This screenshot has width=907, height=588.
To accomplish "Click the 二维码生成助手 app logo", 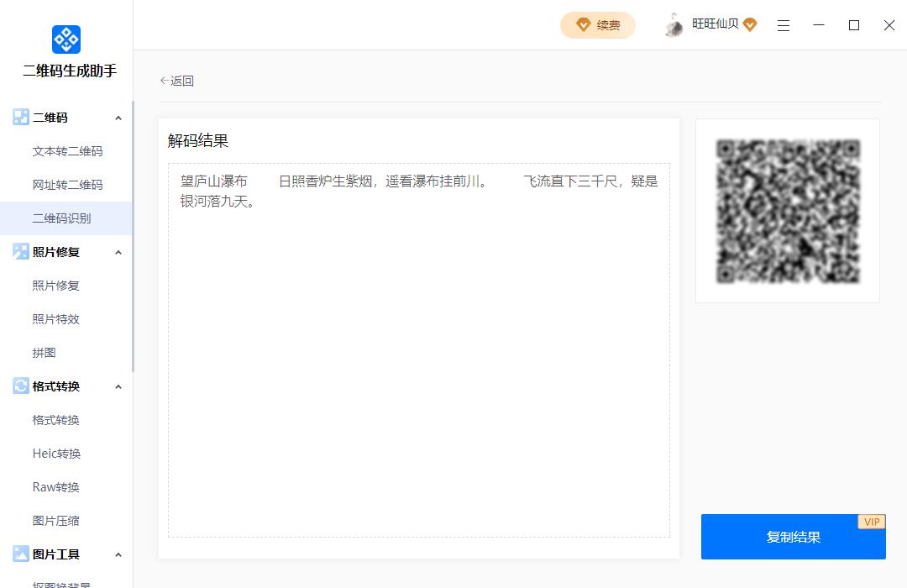I will [65, 39].
